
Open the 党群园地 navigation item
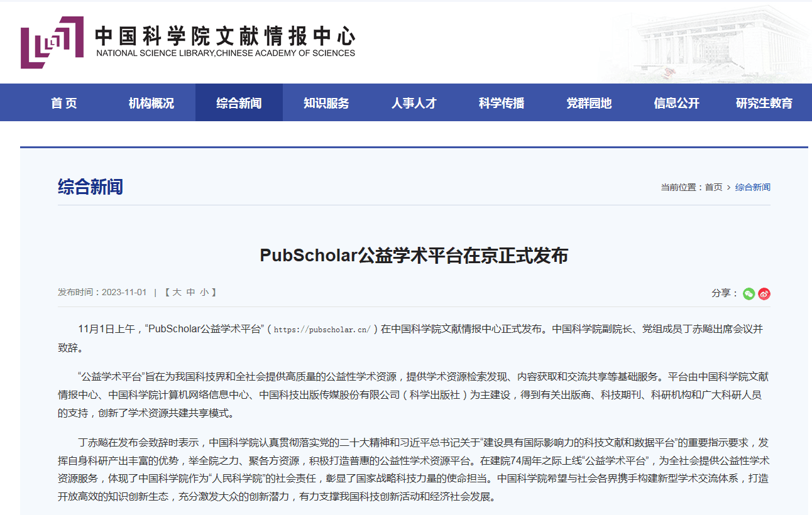pyautogui.click(x=589, y=103)
